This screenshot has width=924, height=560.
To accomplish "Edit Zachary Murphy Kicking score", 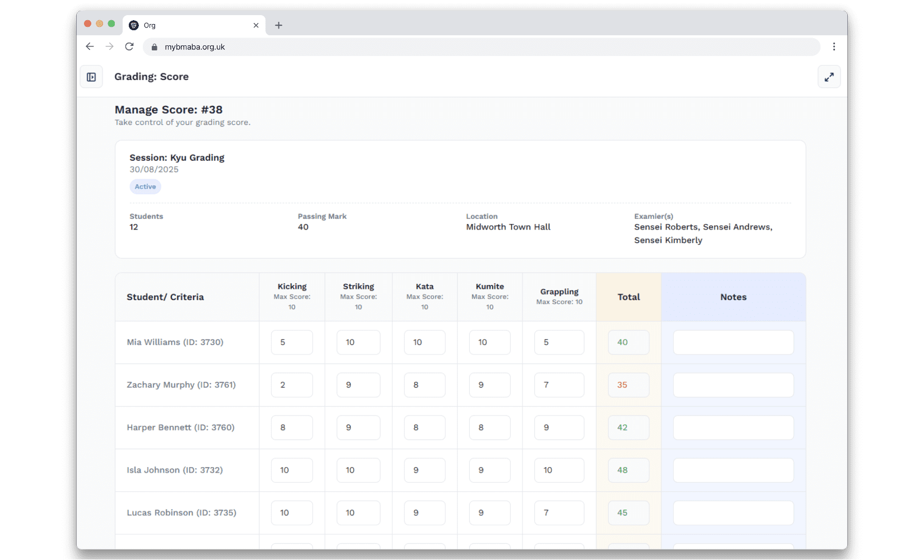I will [292, 385].
